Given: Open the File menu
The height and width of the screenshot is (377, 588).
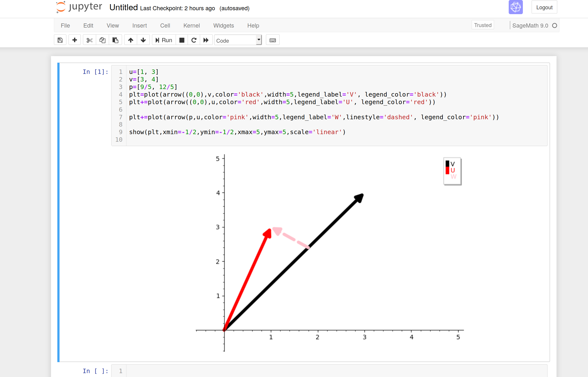Looking at the screenshot, I should point(65,25).
